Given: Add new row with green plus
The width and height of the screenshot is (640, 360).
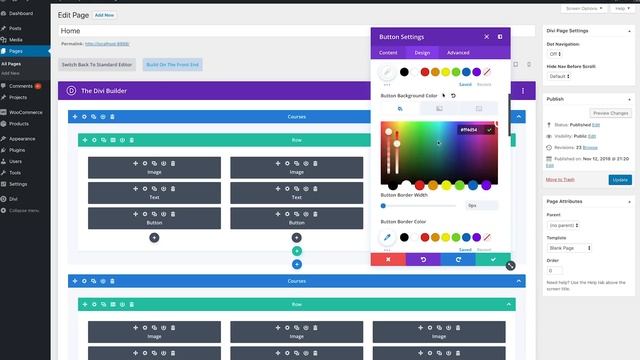Looking at the screenshot, I should (x=297, y=251).
